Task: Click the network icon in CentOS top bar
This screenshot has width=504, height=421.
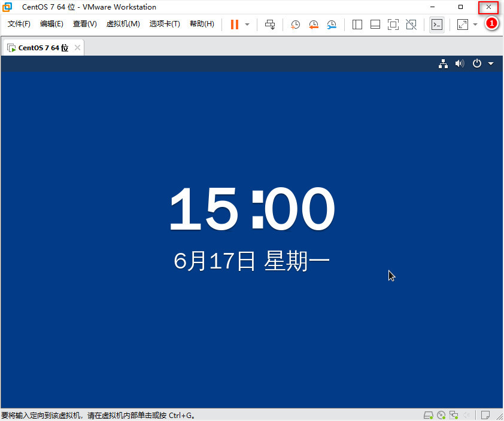Action: pos(443,63)
